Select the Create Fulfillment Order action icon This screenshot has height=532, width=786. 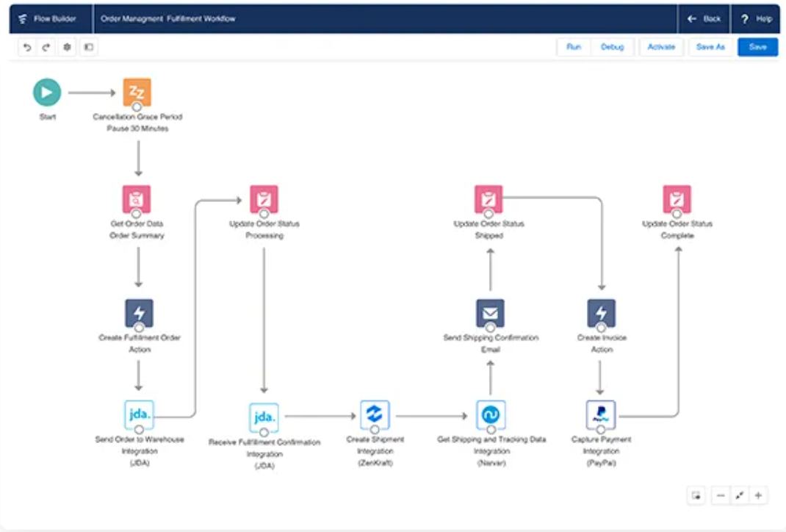139,313
